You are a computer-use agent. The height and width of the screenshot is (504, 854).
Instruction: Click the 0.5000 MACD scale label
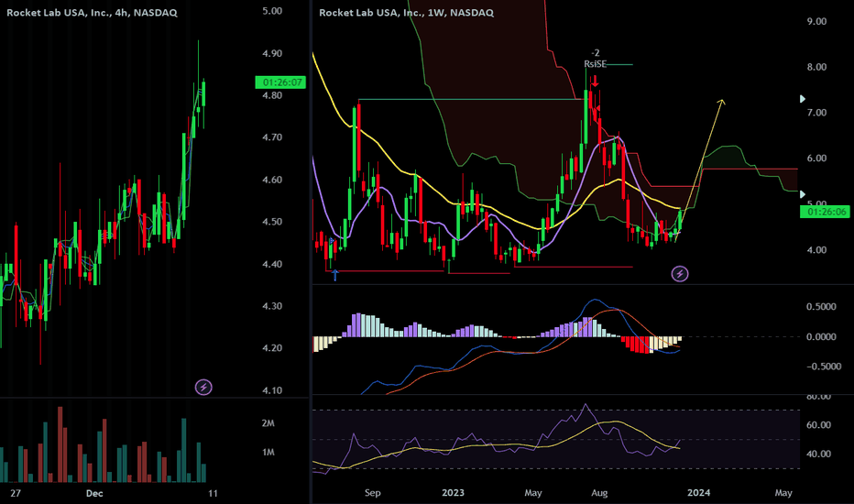pyautogui.click(x=821, y=307)
